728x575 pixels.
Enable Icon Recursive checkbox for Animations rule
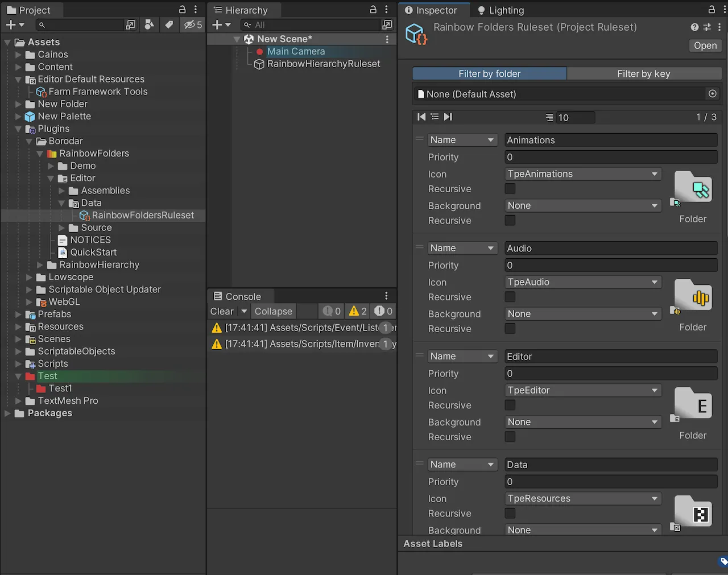tap(510, 188)
